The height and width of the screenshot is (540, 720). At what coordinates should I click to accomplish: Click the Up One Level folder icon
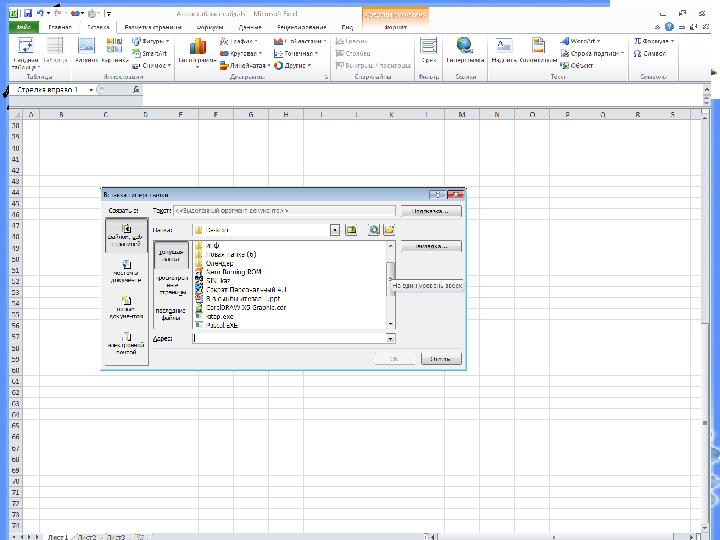[351, 230]
